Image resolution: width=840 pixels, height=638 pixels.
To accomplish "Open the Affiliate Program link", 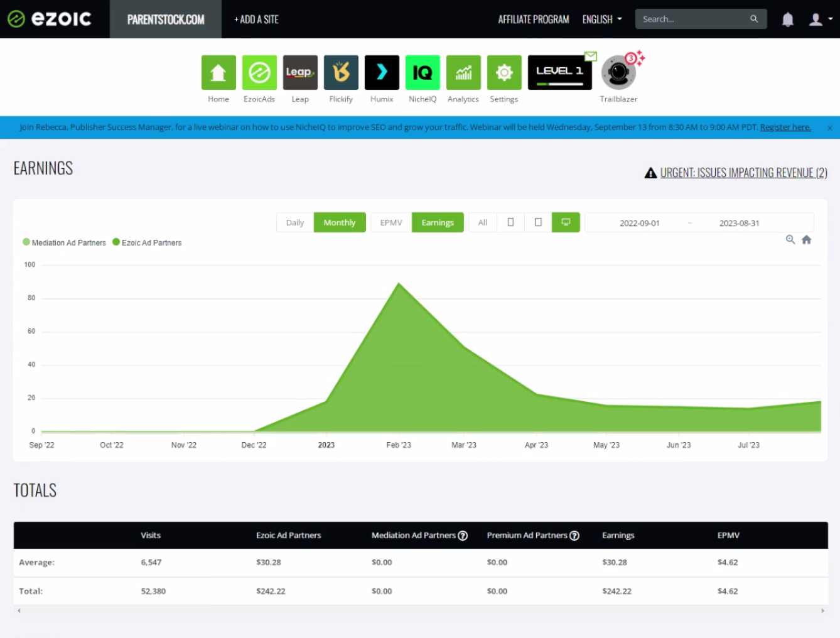I will pos(534,19).
